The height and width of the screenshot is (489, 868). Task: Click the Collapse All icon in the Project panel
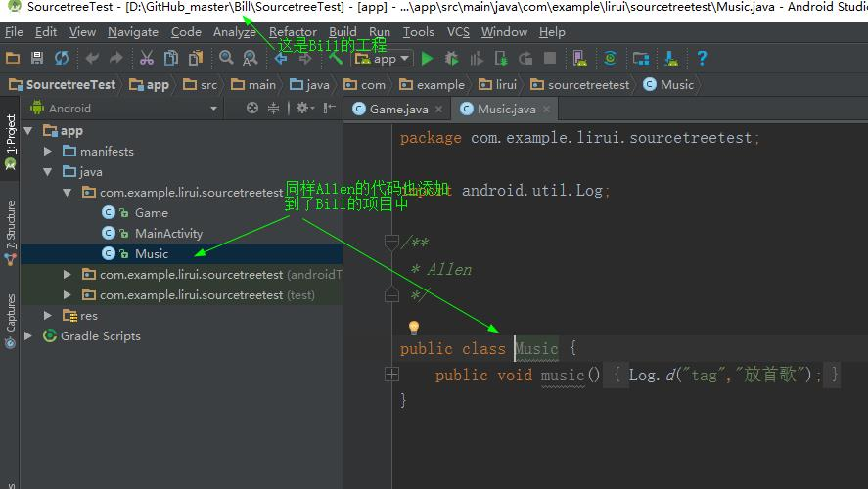pos(273,108)
